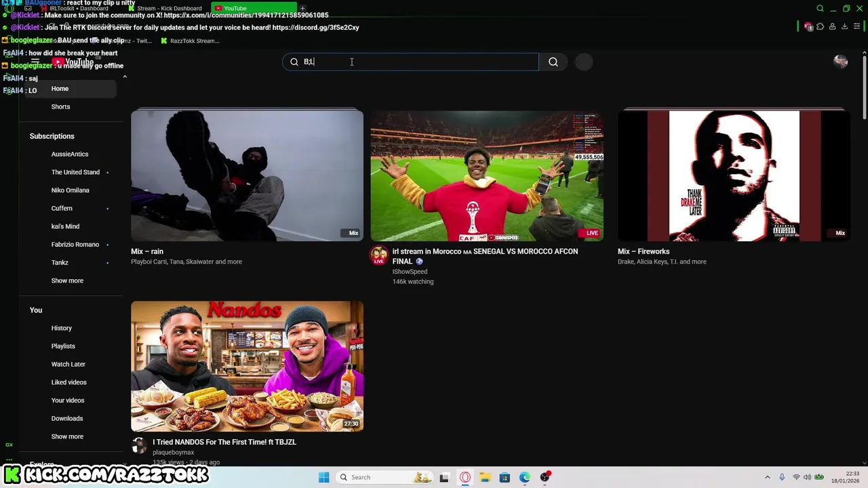
Task: Open the title 'Mix – rain'
Action: [147, 251]
